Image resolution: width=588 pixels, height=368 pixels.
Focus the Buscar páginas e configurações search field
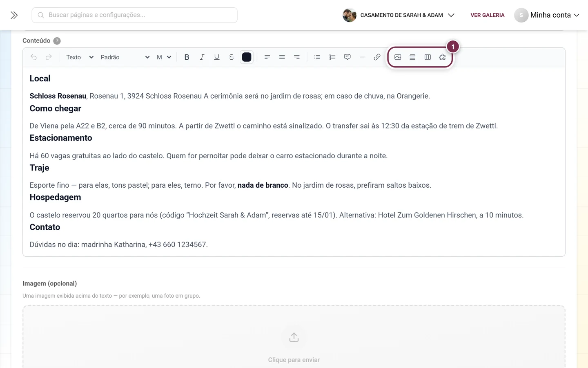pos(134,15)
